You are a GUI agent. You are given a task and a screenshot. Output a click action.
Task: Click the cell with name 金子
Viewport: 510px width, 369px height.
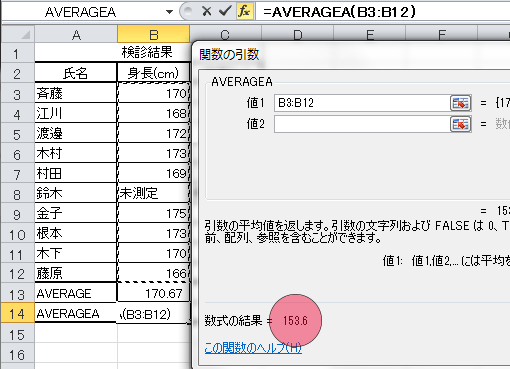(76, 213)
